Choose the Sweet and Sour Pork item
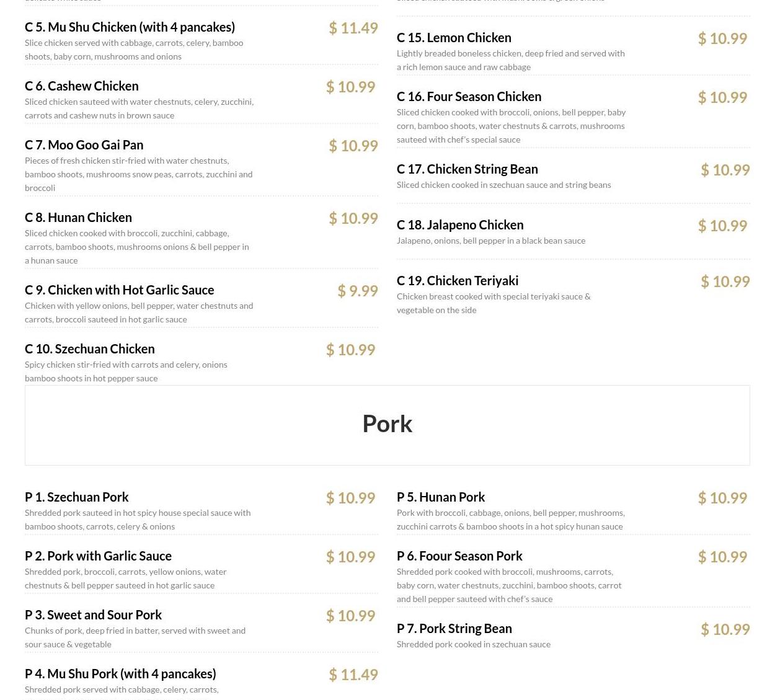 93,614
